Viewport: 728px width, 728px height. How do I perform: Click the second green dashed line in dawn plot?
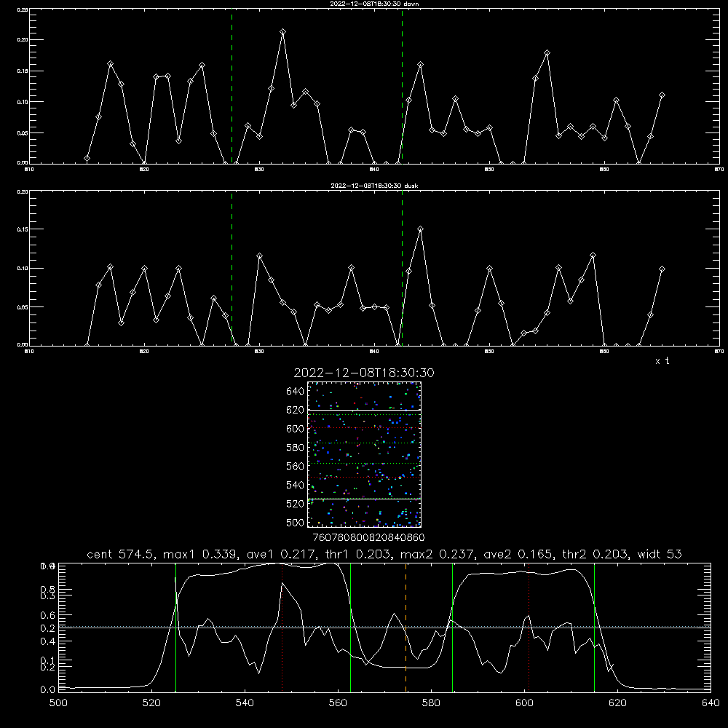[402, 86]
